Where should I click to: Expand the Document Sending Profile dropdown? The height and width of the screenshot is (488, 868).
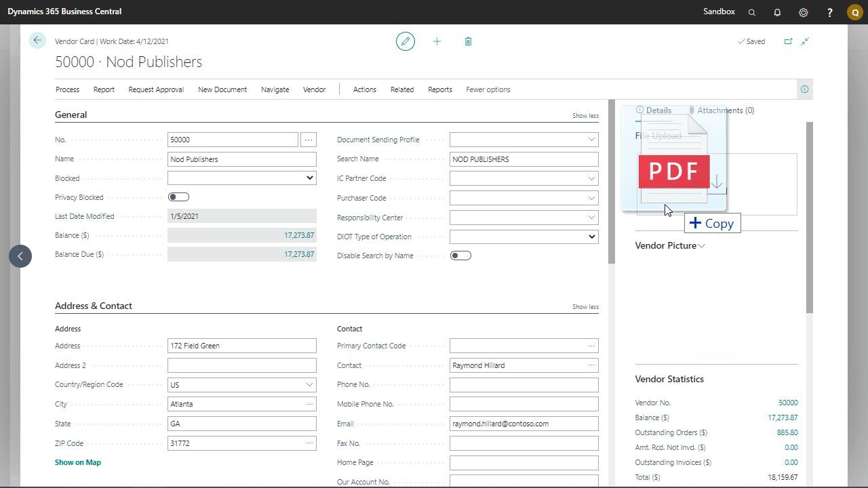tap(591, 140)
